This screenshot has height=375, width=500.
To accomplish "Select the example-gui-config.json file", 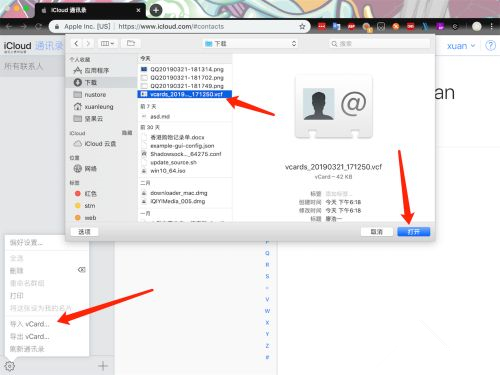I will [x=185, y=146].
